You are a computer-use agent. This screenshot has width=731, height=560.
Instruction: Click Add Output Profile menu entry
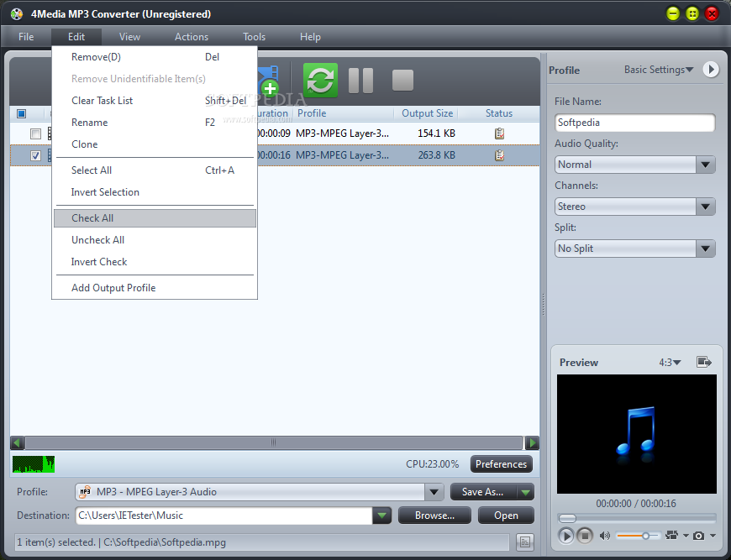[x=155, y=288]
